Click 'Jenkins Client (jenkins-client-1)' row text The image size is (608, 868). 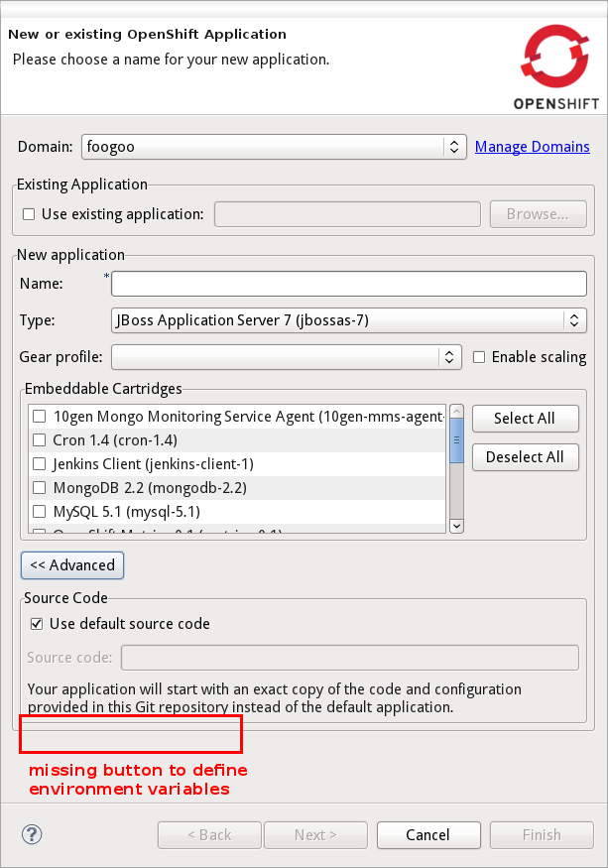154,464
